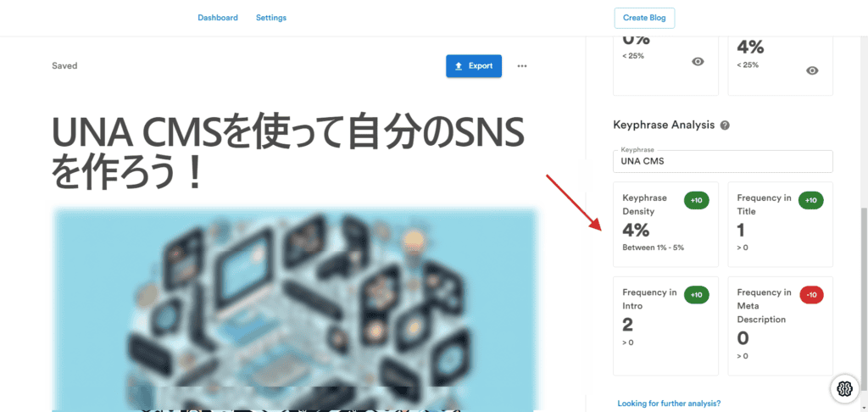Click the blog title heading text
The height and width of the screenshot is (412, 868).
click(287, 153)
